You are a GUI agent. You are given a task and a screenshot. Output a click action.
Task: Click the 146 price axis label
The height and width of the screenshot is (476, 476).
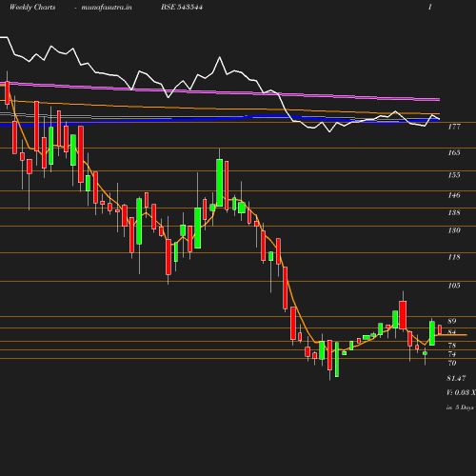[454, 195]
